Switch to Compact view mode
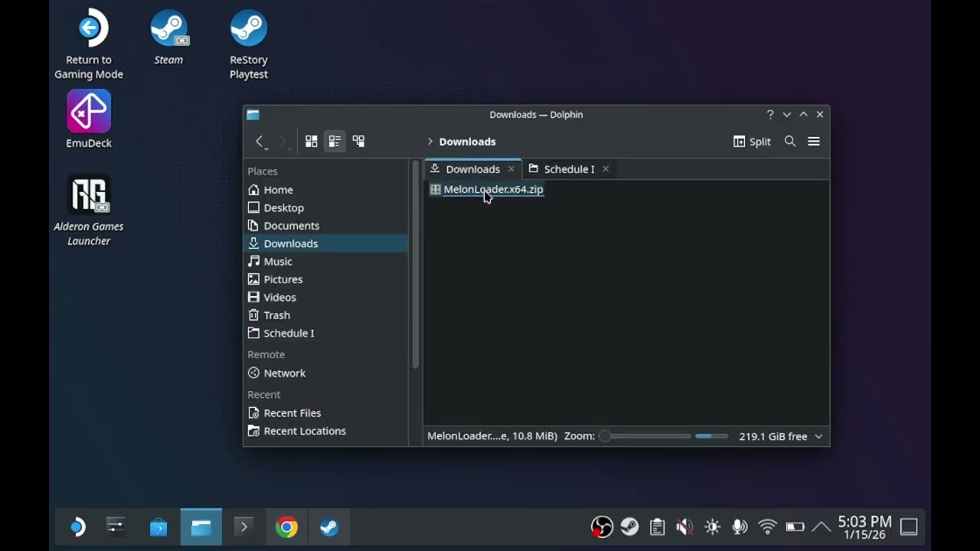Image resolution: width=980 pixels, height=551 pixels. (x=335, y=142)
